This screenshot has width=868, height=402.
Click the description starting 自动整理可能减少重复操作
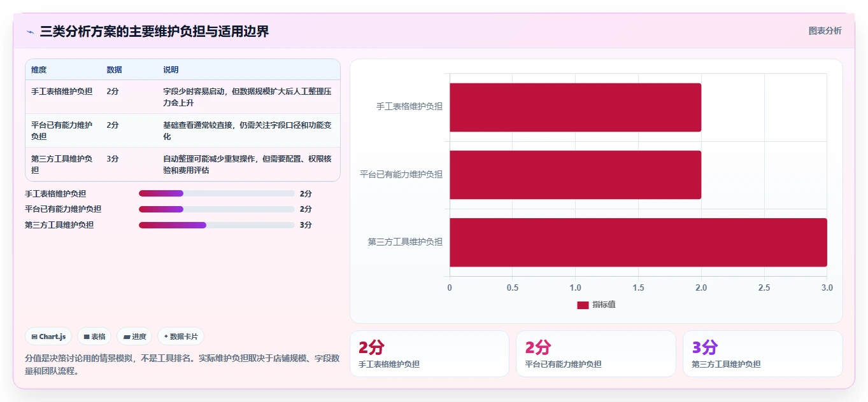(248, 164)
